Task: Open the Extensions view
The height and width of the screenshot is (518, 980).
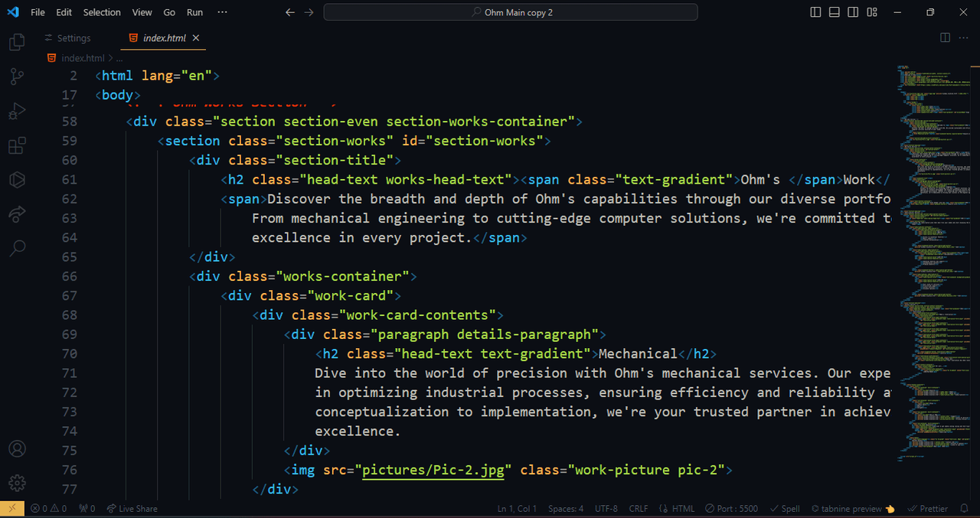Action: pos(17,145)
